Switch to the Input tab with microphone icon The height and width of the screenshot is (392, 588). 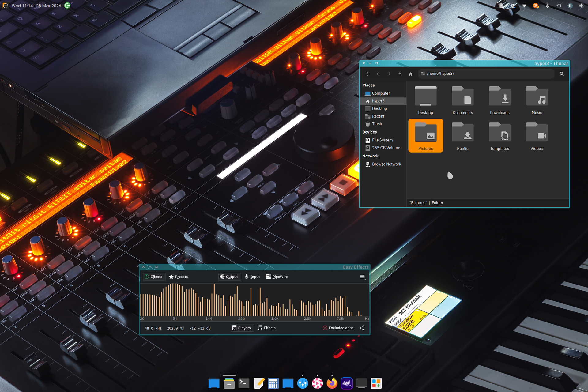coord(252,277)
